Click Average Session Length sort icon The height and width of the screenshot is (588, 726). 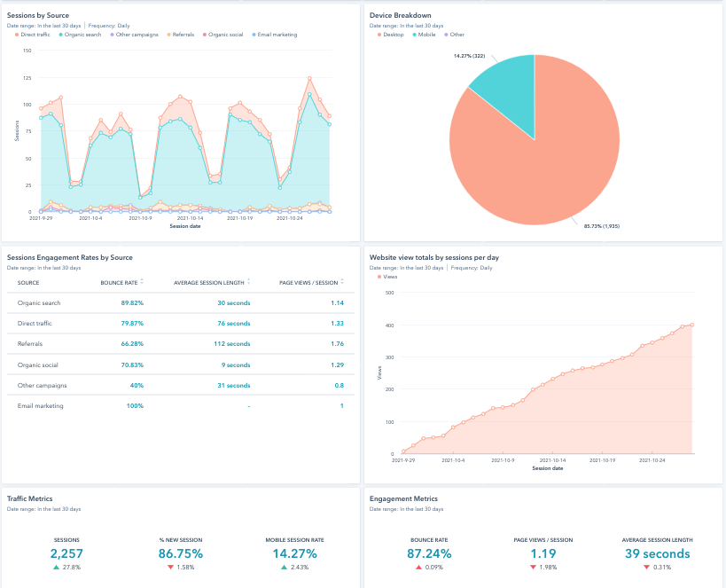click(x=248, y=282)
